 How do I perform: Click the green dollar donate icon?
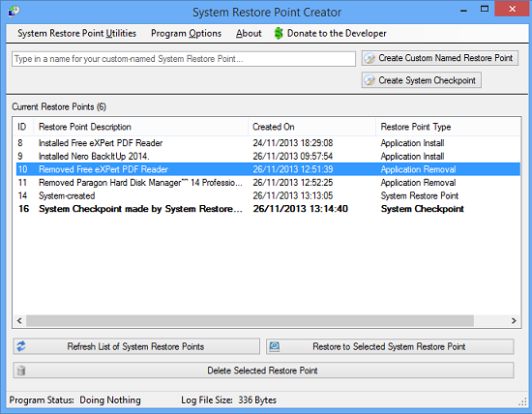pos(279,33)
